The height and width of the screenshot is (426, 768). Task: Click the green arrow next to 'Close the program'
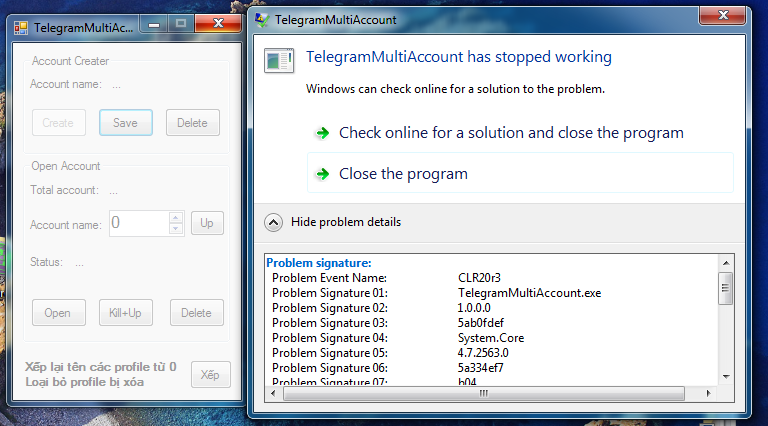(322, 174)
